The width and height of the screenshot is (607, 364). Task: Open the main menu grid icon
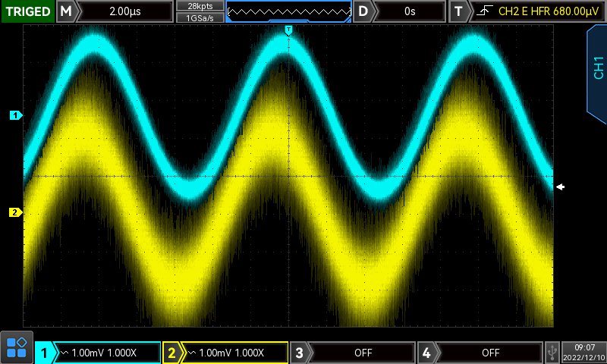pos(17,347)
